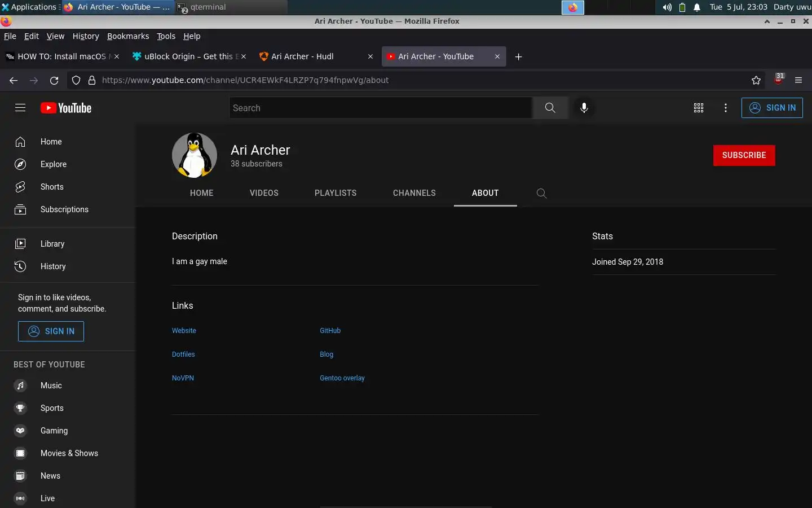Switch to channel VIDEOS tab

point(264,193)
